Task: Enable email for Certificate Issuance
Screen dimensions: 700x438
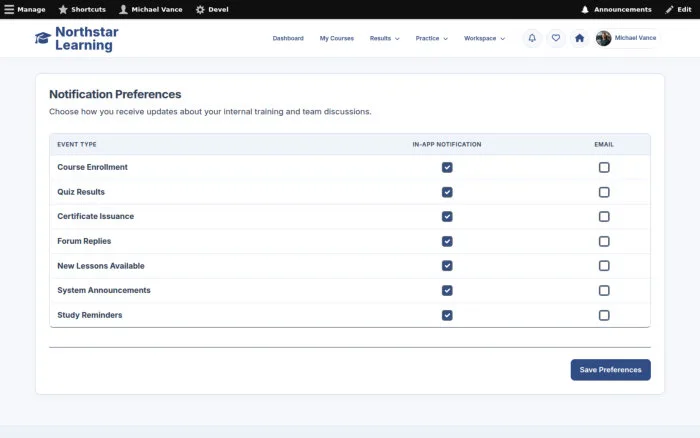Action: tap(604, 217)
